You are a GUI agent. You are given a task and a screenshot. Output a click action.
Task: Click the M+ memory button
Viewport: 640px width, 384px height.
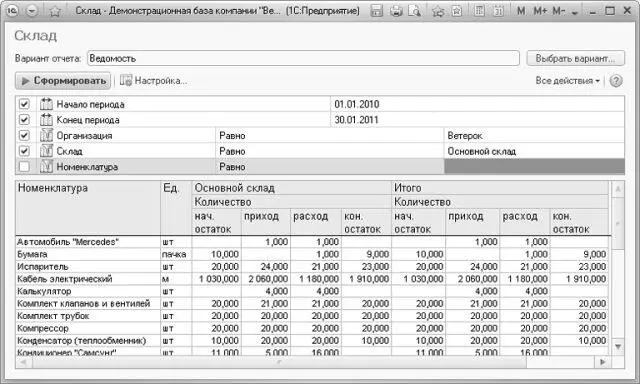(540, 11)
